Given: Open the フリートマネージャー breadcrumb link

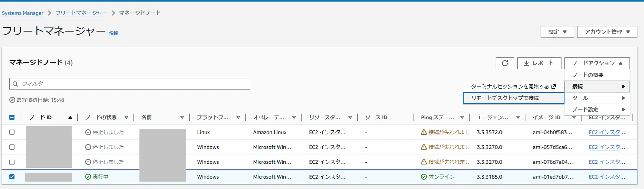Looking at the screenshot, I should pyautogui.click(x=81, y=13).
